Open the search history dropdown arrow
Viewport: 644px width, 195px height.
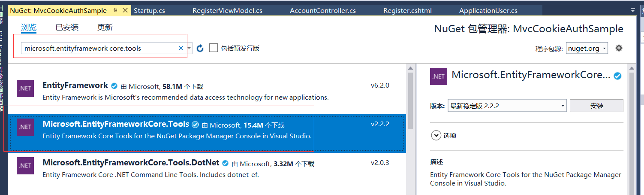point(189,48)
